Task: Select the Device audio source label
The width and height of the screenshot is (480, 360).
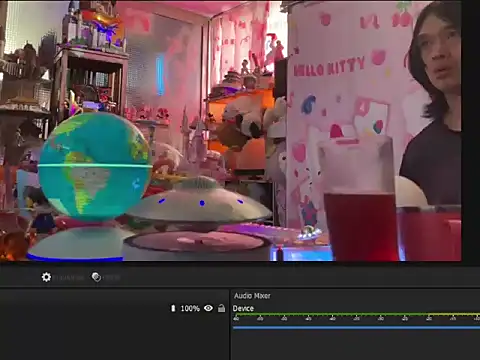Action: pyautogui.click(x=243, y=308)
